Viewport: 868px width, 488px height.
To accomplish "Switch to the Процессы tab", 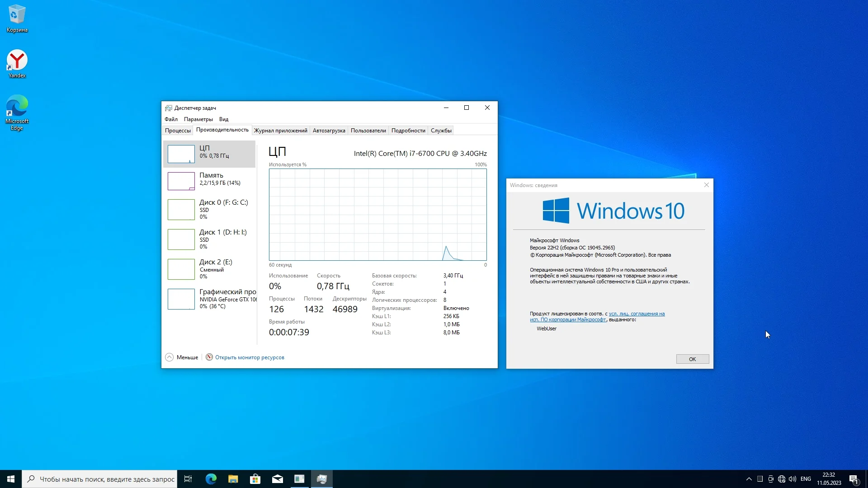I will pos(178,131).
